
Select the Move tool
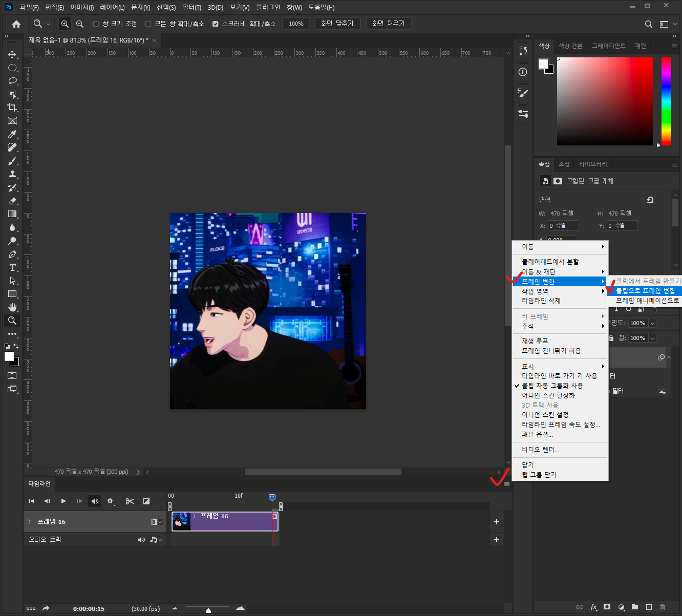[x=12, y=54]
